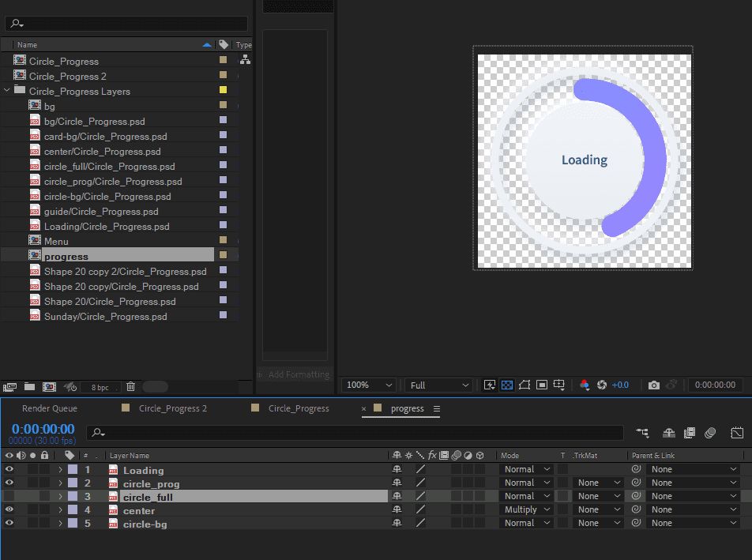Switch to the Circle_Progress 2 timeline tab
The image size is (752, 560).
click(x=173, y=408)
